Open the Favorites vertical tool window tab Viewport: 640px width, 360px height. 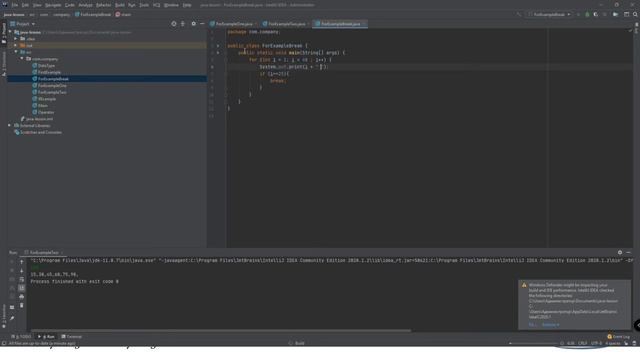4,316
